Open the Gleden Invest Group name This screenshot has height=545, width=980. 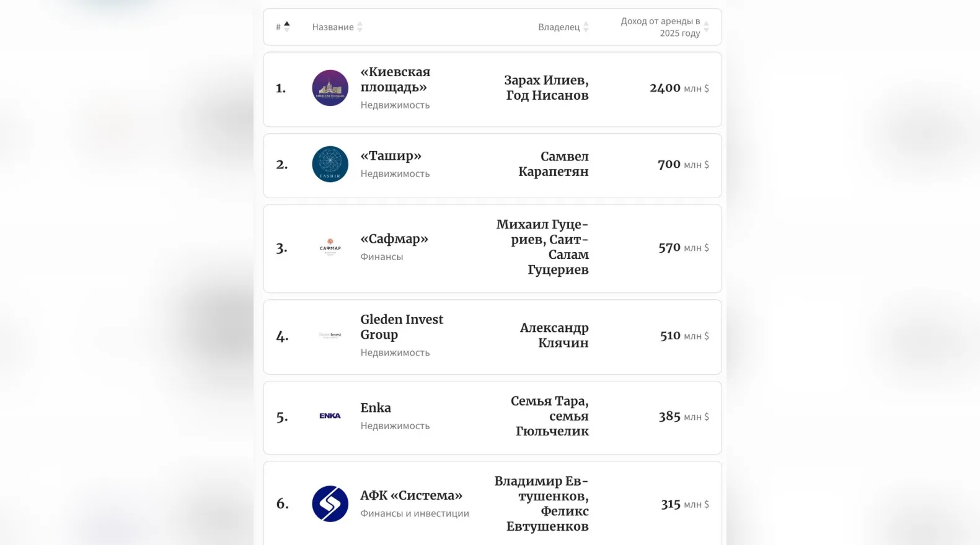[402, 327]
